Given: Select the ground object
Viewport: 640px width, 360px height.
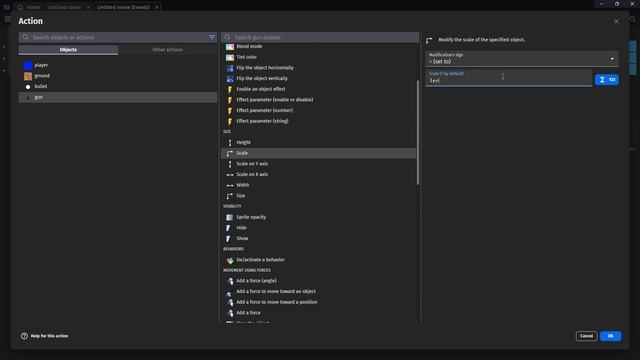Looking at the screenshot, I should [118, 76].
